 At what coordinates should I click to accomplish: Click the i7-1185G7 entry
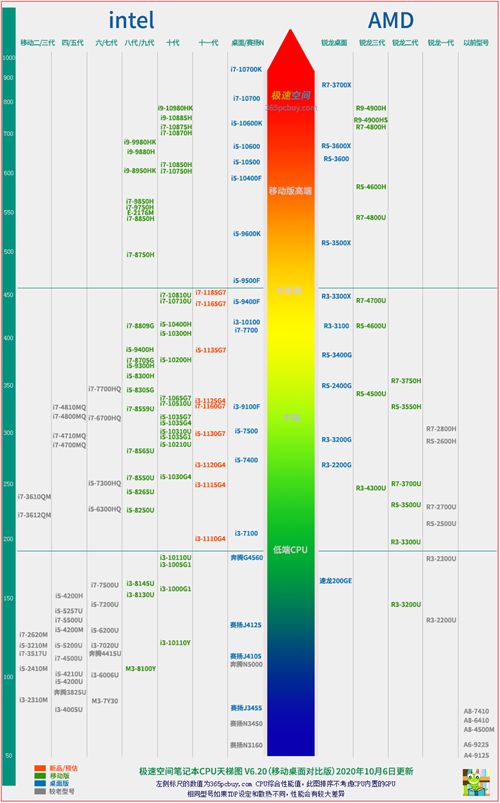(x=211, y=293)
